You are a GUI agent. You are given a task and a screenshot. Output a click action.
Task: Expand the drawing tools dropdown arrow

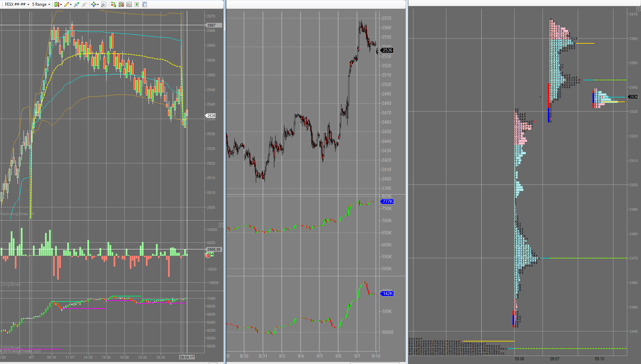pyautogui.click(x=71, y=5)
